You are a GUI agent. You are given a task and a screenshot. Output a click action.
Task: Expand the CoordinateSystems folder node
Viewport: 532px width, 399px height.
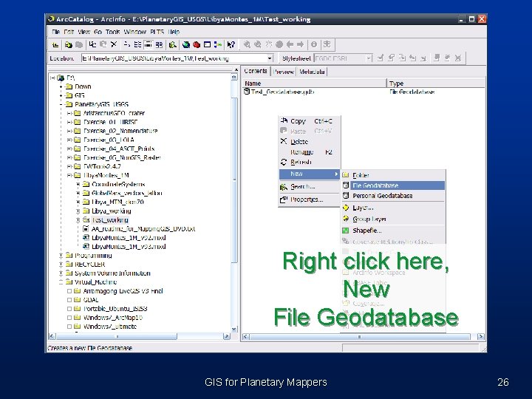[x=78, y=184]
